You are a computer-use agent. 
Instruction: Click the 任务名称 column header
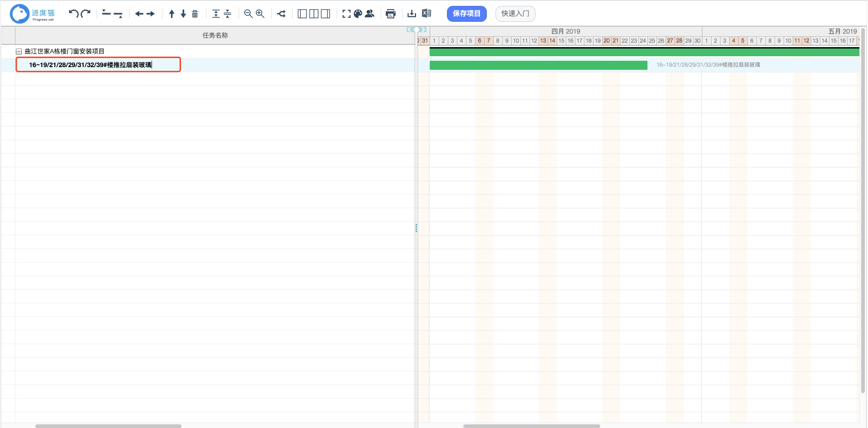[x=215, y=35]
